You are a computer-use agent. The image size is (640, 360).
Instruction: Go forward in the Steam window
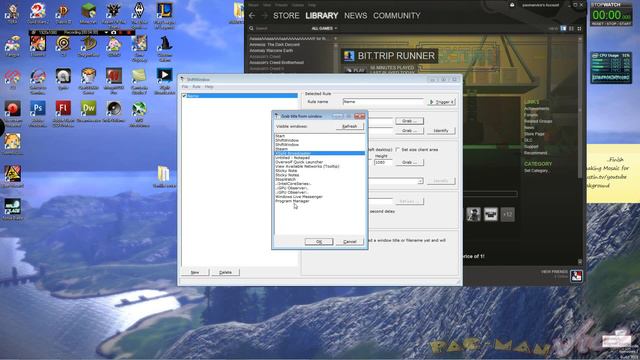pyautogui.click(x=264, y=16)
